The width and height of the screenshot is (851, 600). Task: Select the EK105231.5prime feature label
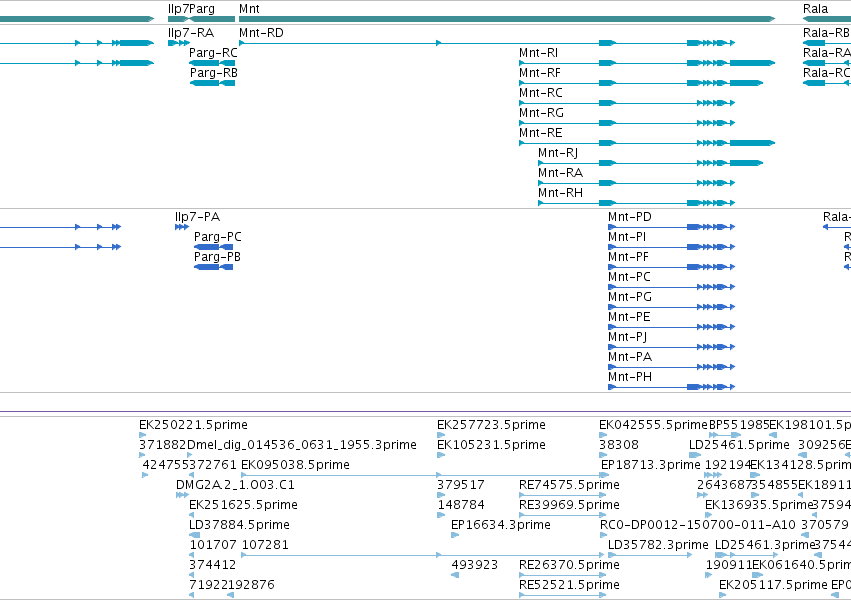click(x=491, y=445)
